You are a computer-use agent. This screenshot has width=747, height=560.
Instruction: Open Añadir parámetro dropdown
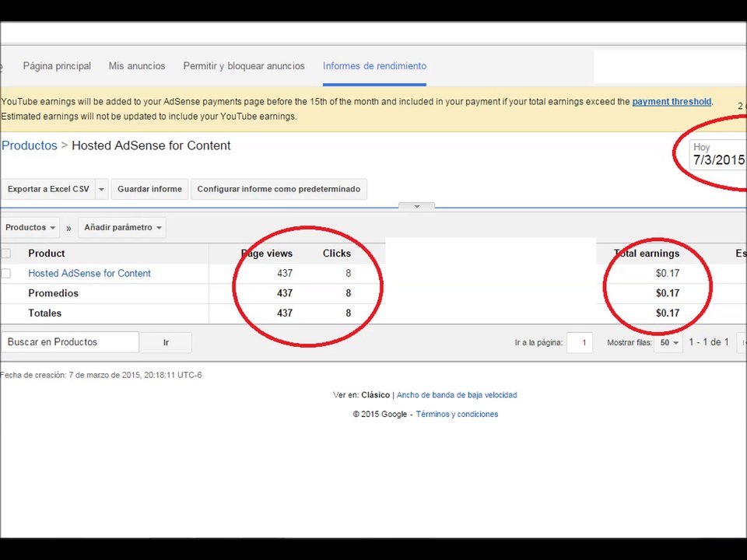[122, 227]
